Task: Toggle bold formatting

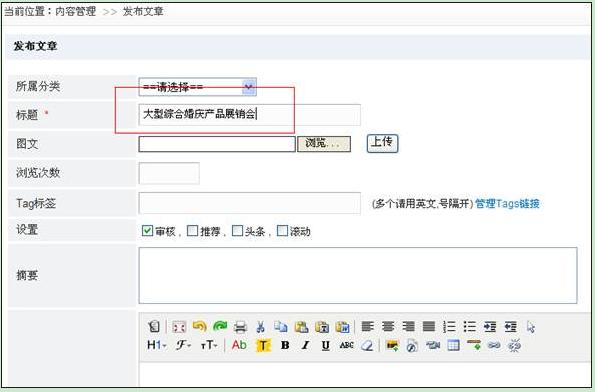Action: pyautogui.click(x=285, y=345)
